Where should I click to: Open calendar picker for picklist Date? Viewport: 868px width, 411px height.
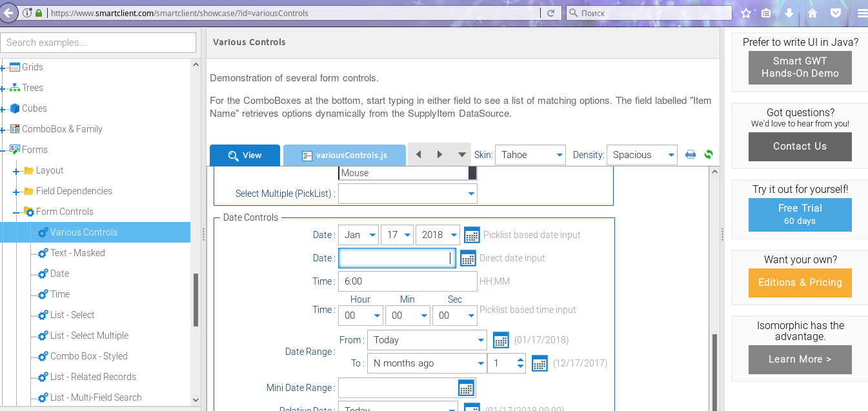click(x=472, y=235)
